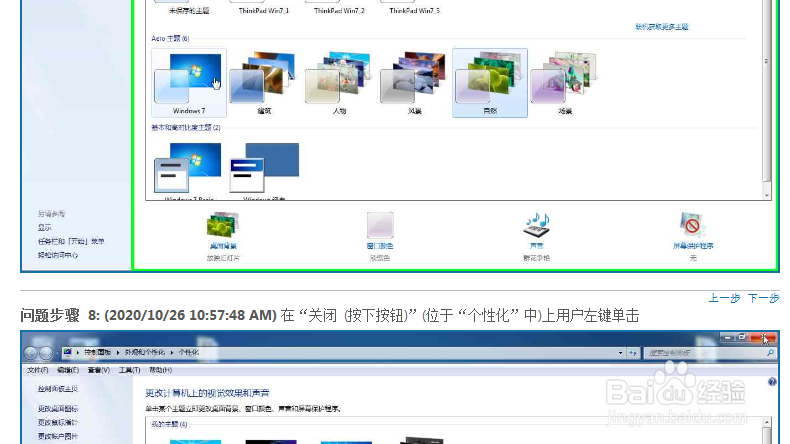790x444 pixels.
Task: Expand arrow before 控制面板 breadcrumb
Action: tap(78, 352)
